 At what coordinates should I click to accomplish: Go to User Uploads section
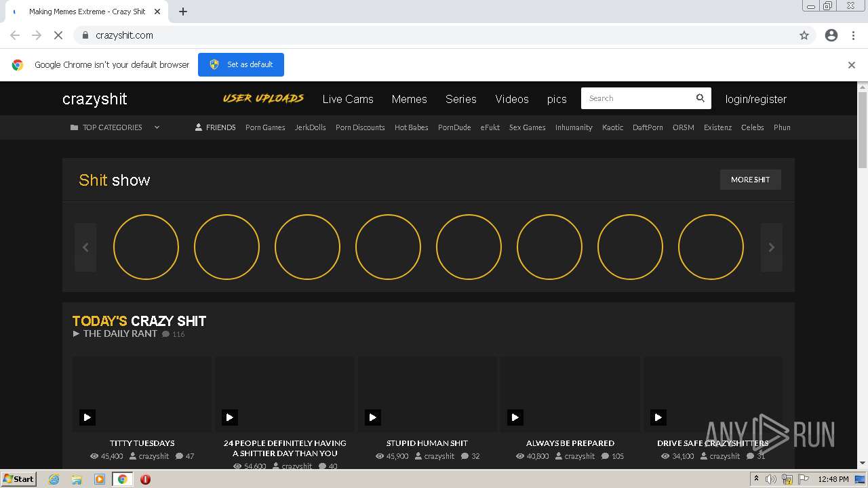click(263, 99)
